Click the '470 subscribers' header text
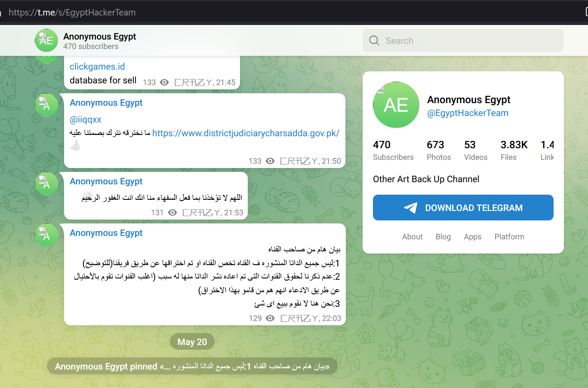588x388 pixels. coord(91,46)
